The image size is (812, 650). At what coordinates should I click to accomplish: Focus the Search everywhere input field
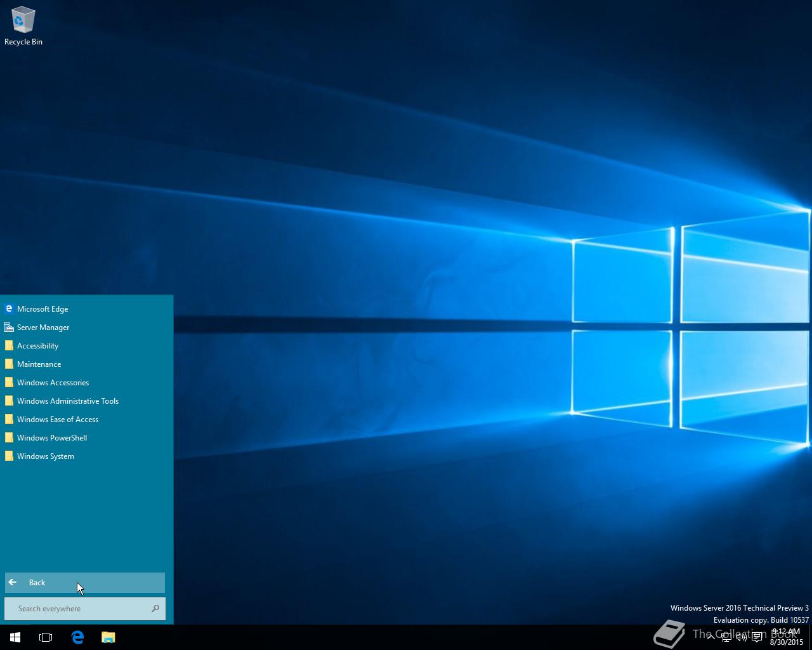pos(85,609)
